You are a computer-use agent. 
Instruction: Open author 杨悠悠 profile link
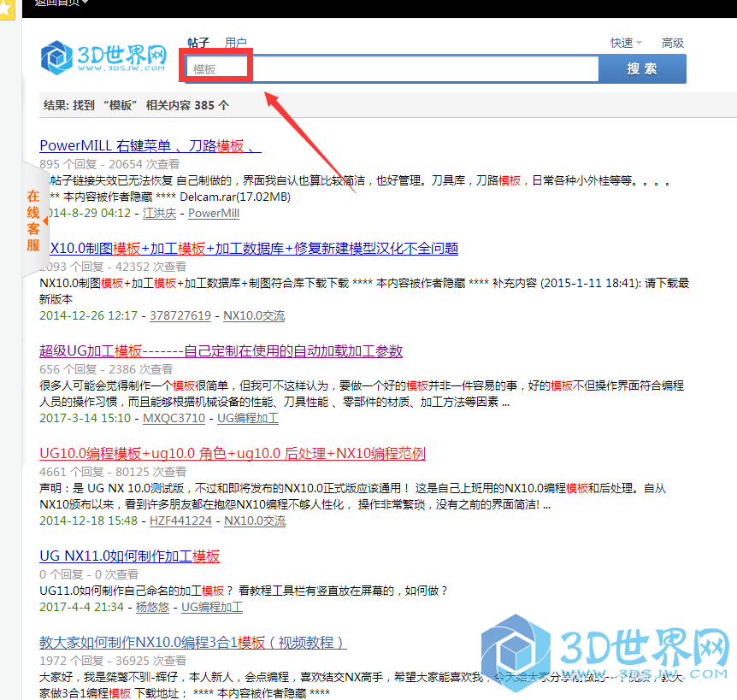[x=152, y=607]
